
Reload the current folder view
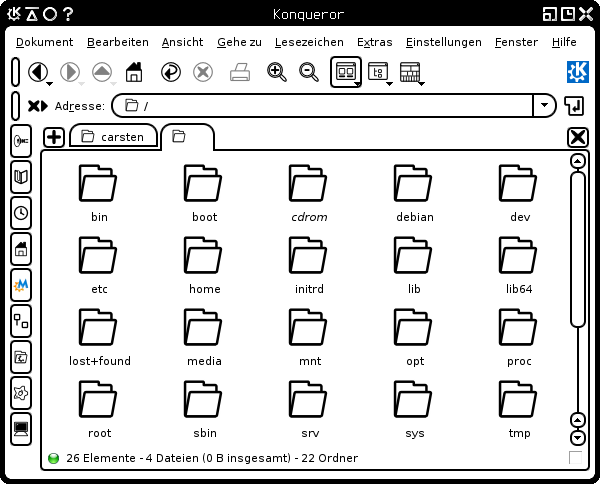click(x=171, y=72)
